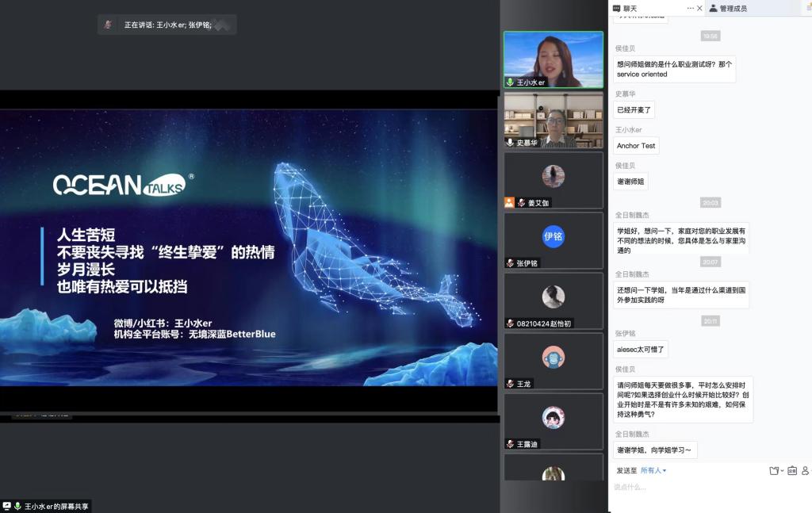Click the muted mic icon of 王龙
Viewport: 812px width, 513px height.
pos(511,384)
